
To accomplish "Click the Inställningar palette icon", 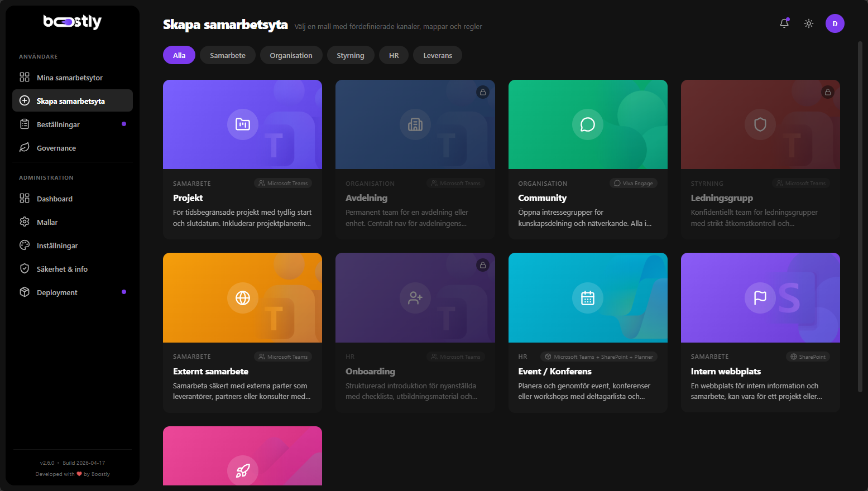I will point(25,245).
